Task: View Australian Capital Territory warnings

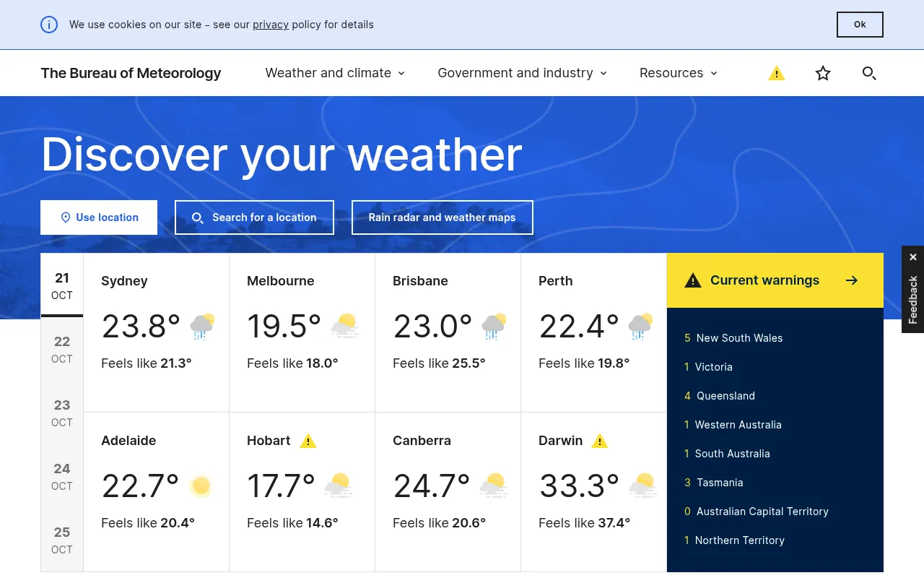Action: click(x=757, y=512)
